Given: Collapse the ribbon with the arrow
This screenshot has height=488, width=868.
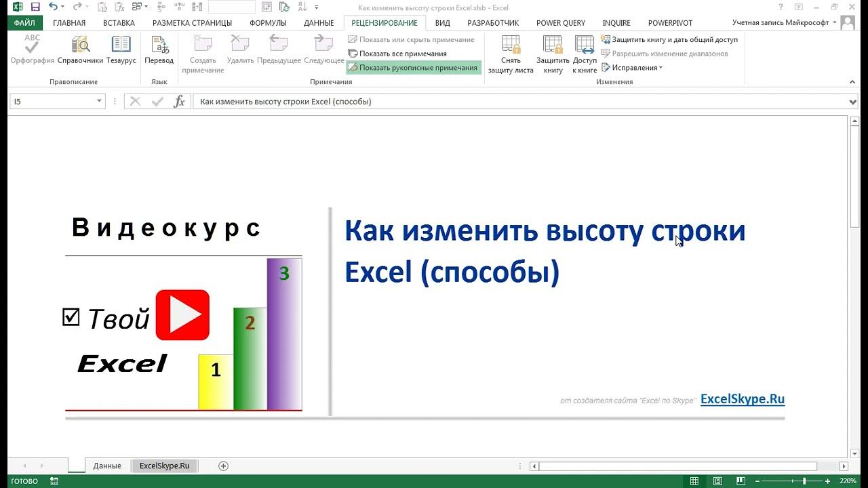Looking at the screenshot, I should 852,81.
